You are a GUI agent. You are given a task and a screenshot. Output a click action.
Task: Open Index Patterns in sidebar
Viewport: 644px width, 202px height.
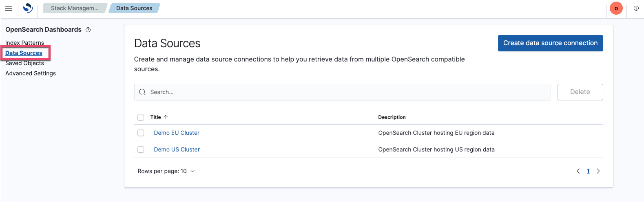pos(24,43)
